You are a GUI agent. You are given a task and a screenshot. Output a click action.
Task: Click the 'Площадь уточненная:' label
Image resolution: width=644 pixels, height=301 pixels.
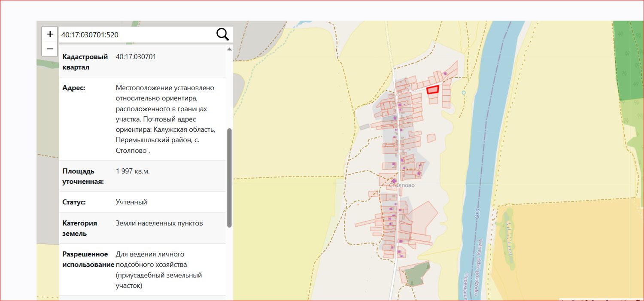tap(83, 176)
